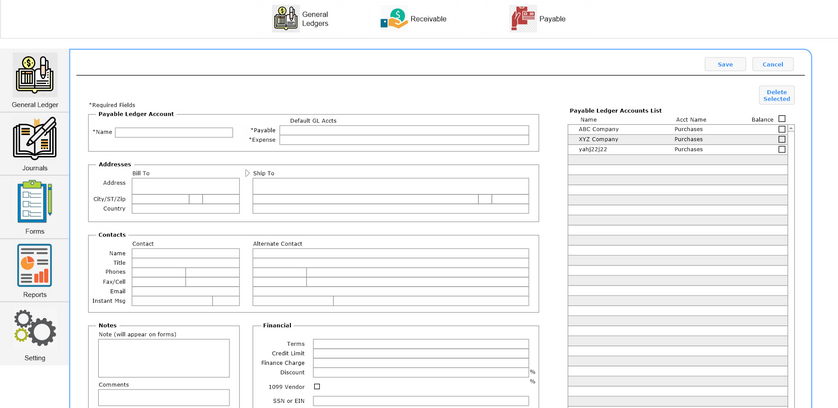Click the Cancel button
This screenshot has width=838, height=408.
[773, 64]
